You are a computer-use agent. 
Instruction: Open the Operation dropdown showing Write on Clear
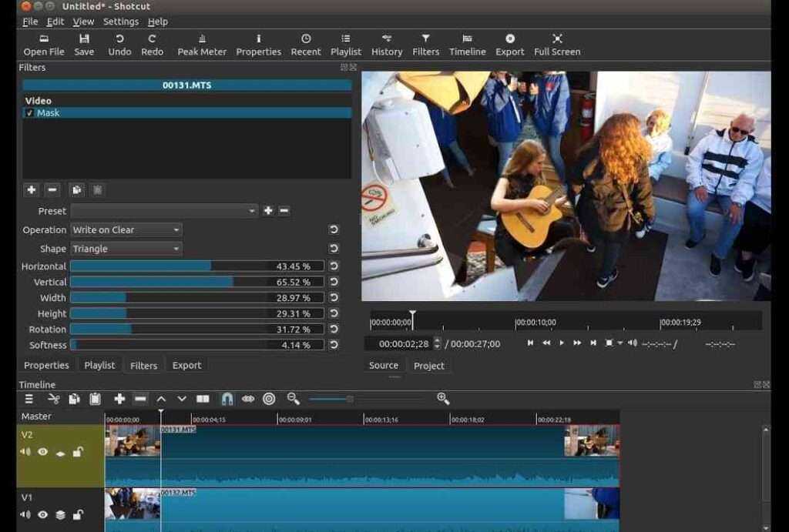pyautogui.click(x=126, y=230)
